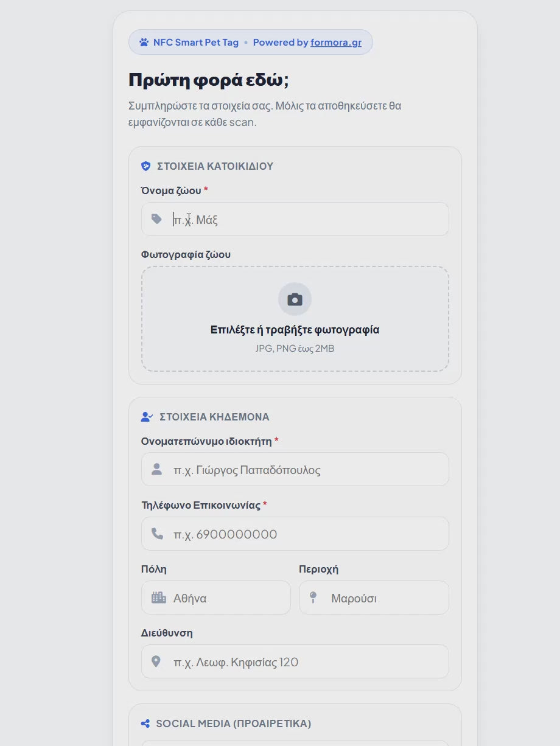The image size is (560, 746).
Task: Focus the Ονοματεπώνυμο ιδιοκτήτη input field
Action: (x=295, y=469)
